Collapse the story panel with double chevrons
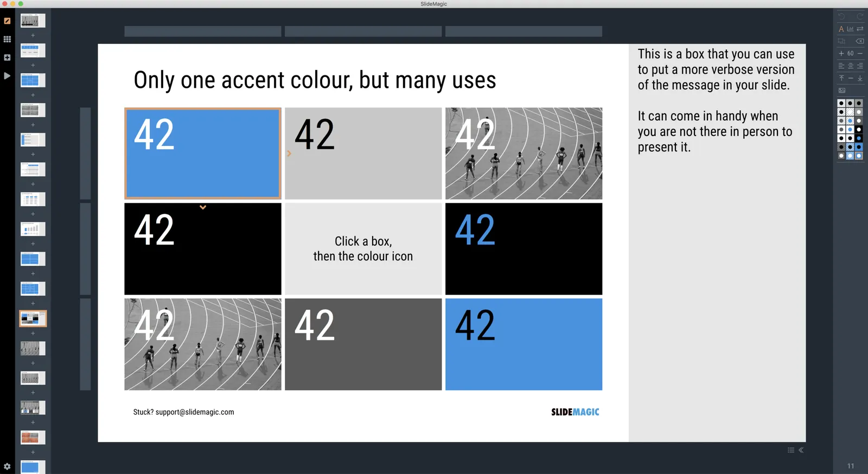 coord(801,450)
